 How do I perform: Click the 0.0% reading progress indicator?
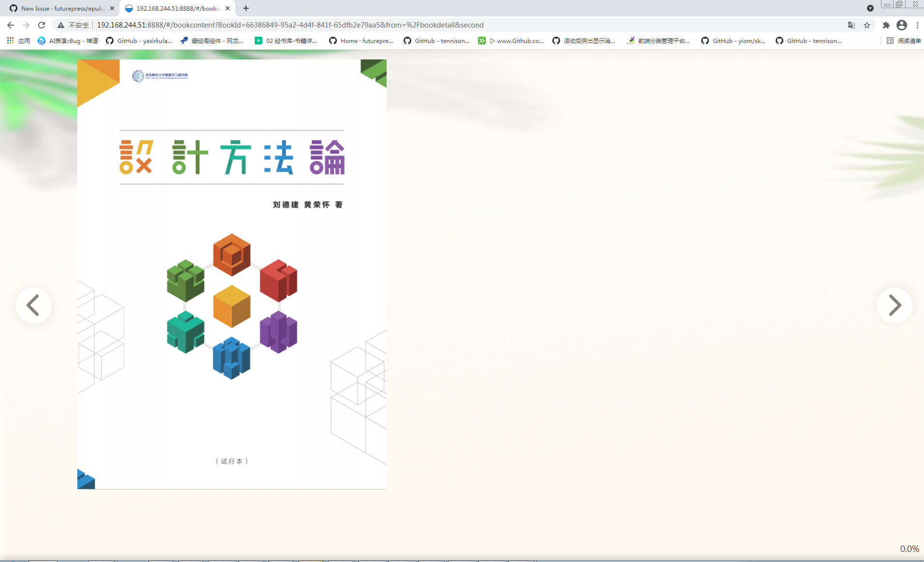(910, 548)
